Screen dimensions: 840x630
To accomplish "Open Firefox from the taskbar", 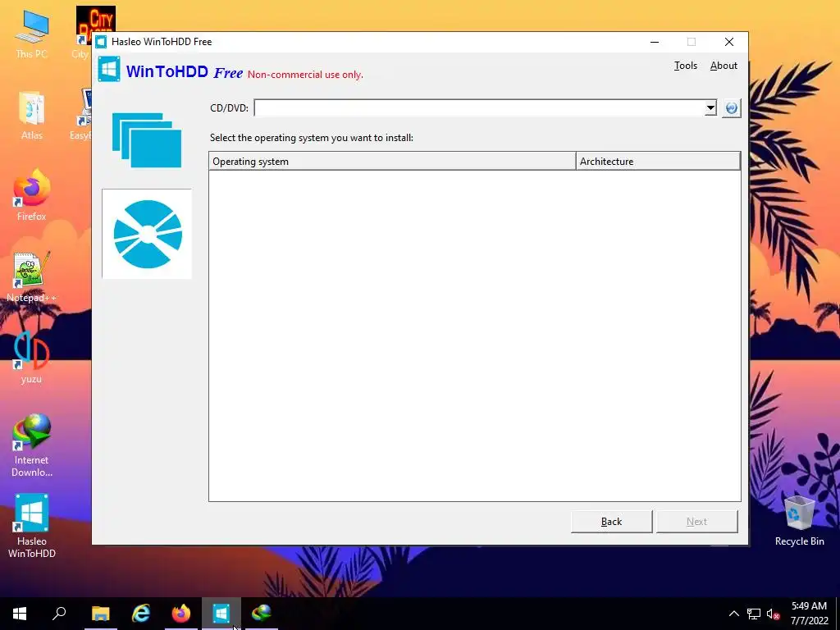I will coord(181,614).
